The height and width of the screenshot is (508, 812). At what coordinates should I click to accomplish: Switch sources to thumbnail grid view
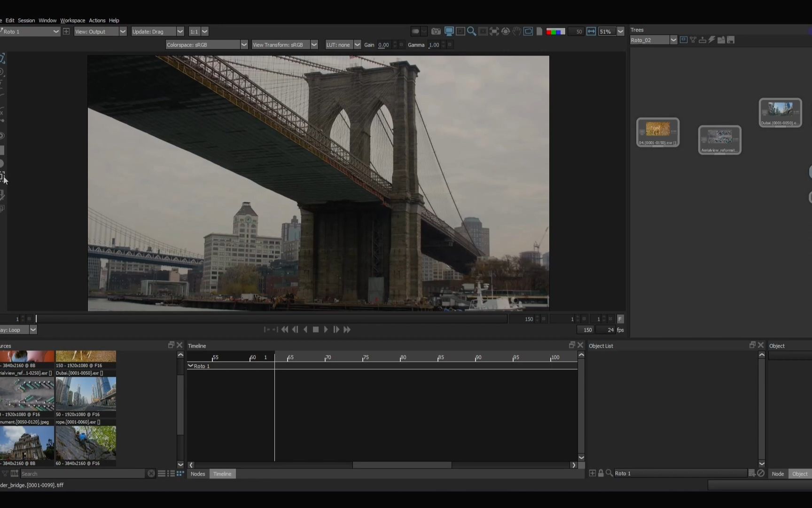tap(180, 474)
